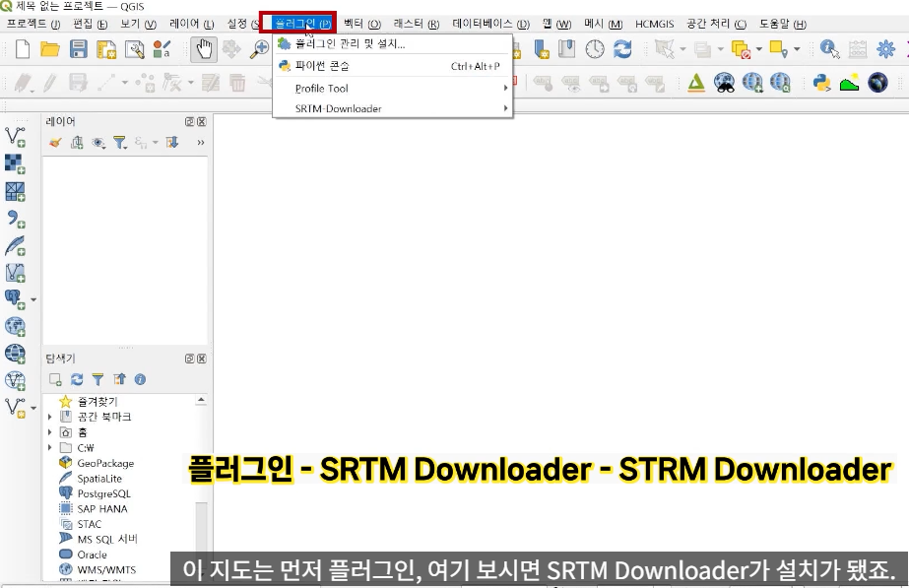The width and height of the screenshot is (909, 588).
Task: Add selected layers in browser panel
Action: pyautogui.click(x=56, y=379)
